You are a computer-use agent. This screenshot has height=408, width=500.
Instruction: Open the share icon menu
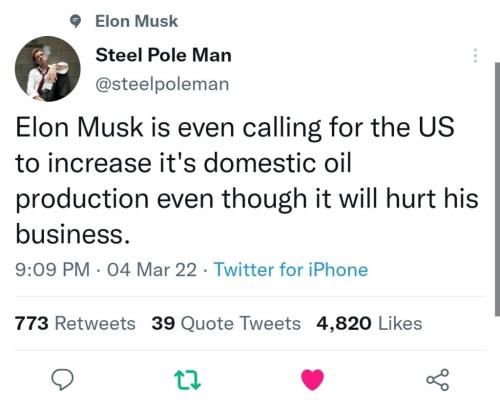tap(438, 380)
